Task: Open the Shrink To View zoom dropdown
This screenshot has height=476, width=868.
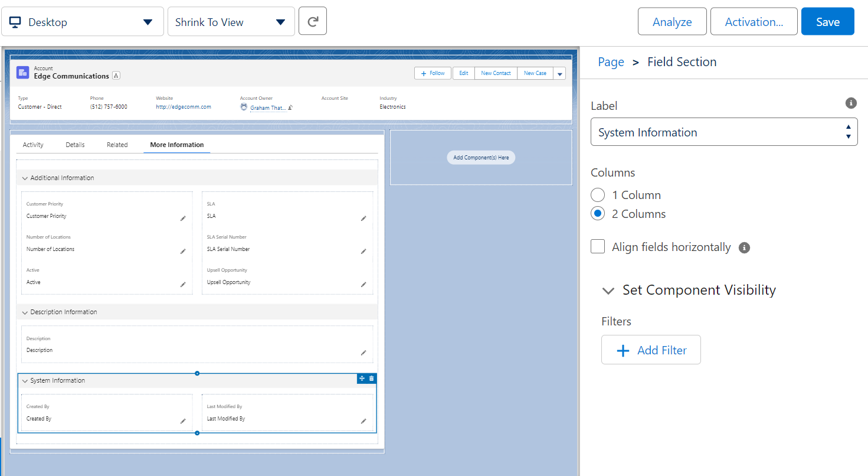Action: click(231, 22)
